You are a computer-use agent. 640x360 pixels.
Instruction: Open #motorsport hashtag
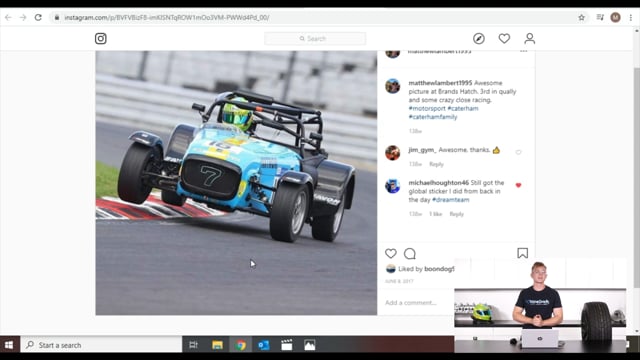click(427, 108)
